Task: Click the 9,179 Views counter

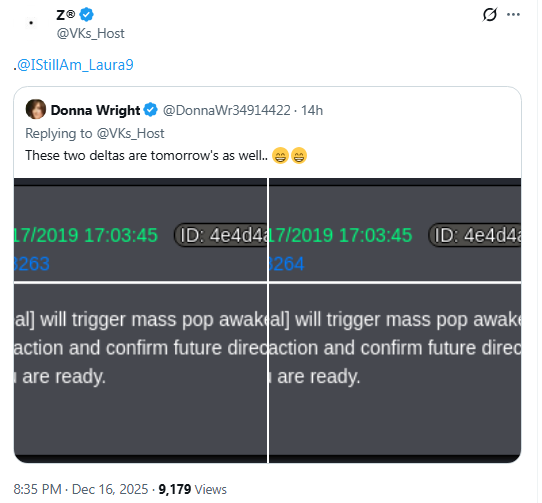Action: 193,490
